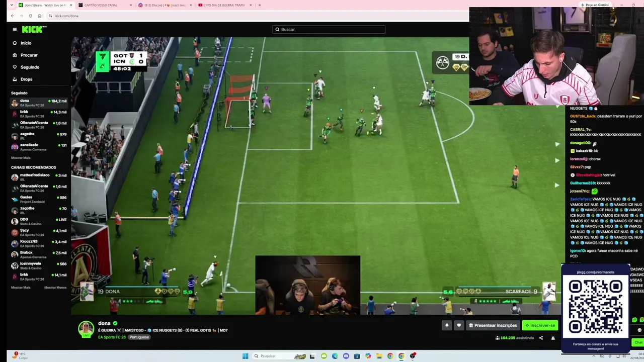
Task: Open the first Google Chrome taskbar icon
Action: click(390, 356)
